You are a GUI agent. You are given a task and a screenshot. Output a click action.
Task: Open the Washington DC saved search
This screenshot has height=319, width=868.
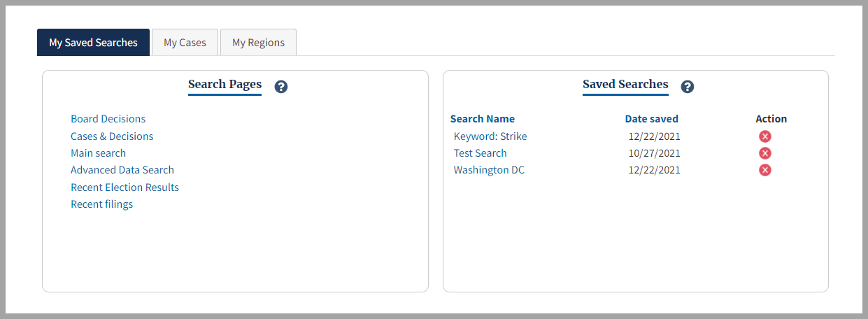[x=489, y=170]
